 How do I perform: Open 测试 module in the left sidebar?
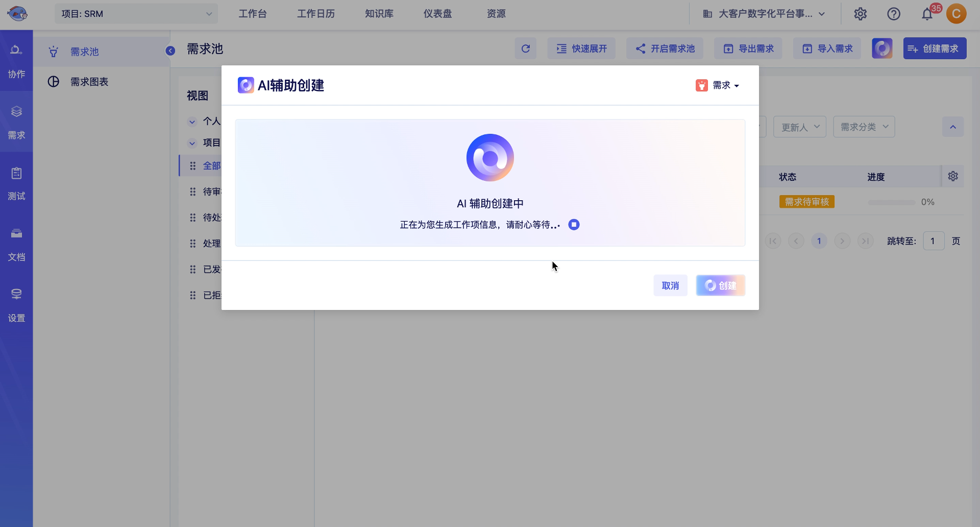click(x=16, y=183)
